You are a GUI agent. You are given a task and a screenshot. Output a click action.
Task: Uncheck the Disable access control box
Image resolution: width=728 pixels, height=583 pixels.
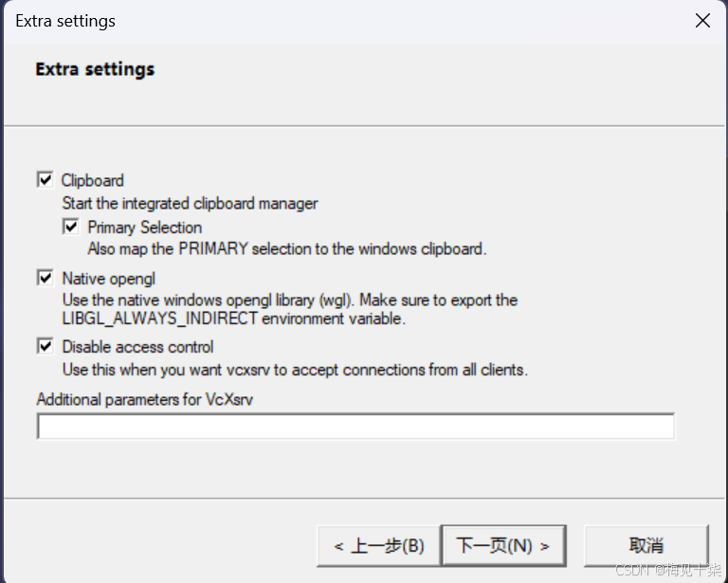point(45,346)
